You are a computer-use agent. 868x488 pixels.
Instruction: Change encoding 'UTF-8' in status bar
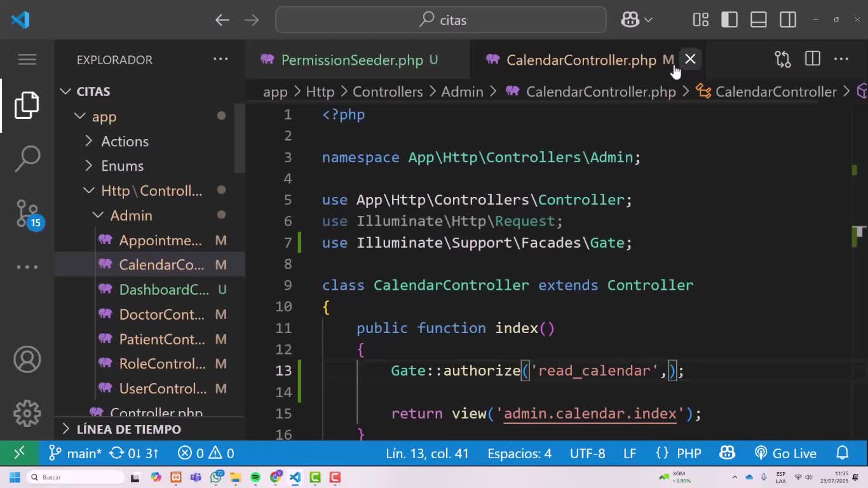pyautogui.click(x=587, y=453)
